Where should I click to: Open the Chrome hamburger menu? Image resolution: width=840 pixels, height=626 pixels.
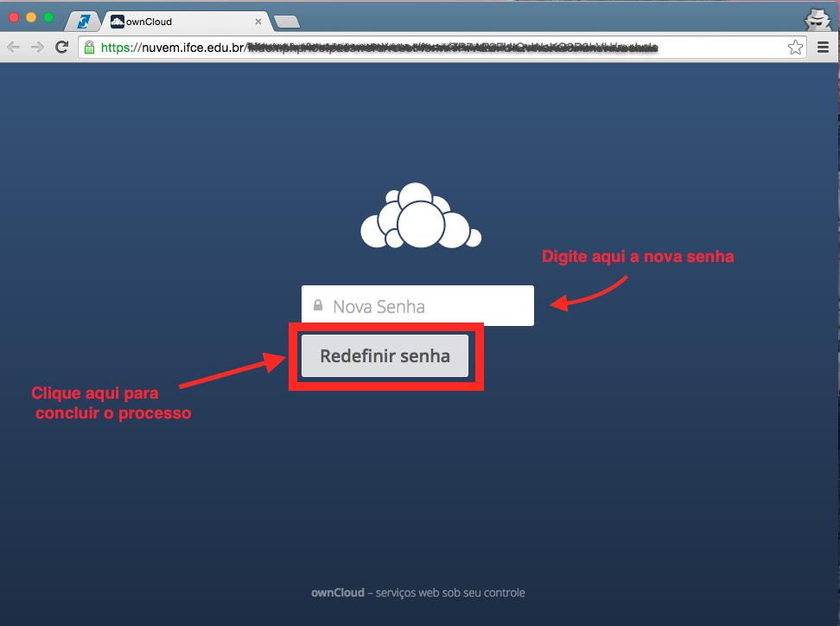pos(824,48)
